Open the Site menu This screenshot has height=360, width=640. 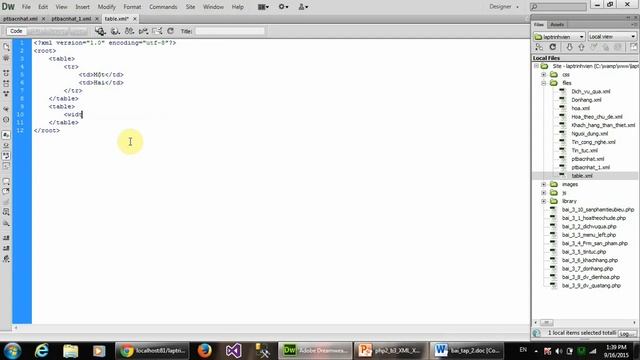[190, 7]
